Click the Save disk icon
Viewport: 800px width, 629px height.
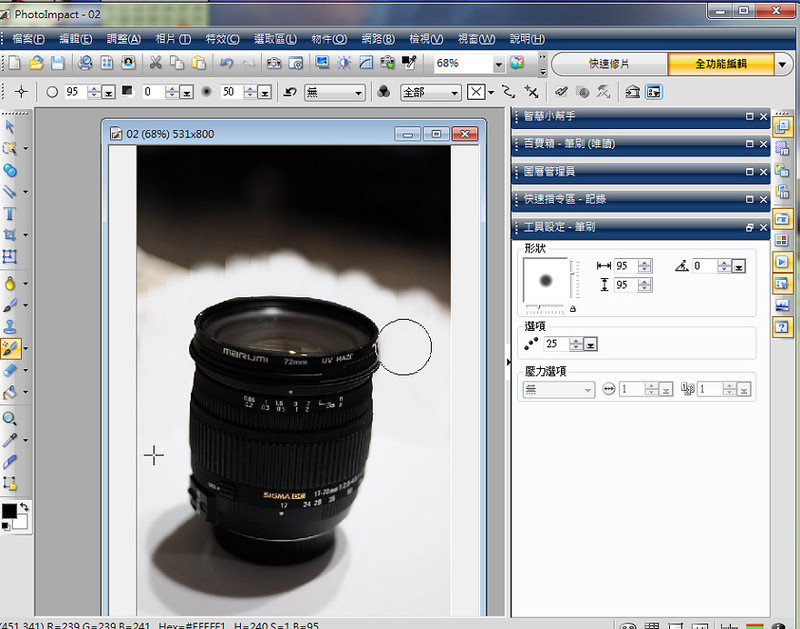[58, 63]
